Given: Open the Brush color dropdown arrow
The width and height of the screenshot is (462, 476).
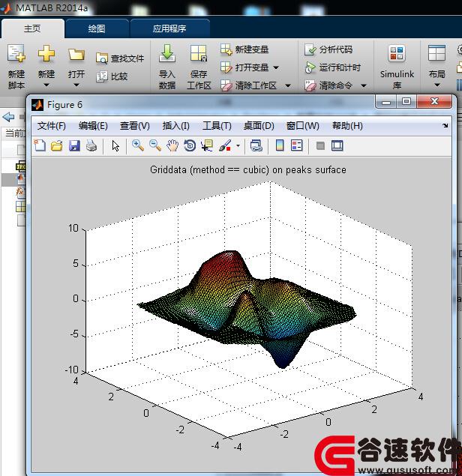Looking at the screenshot, I should point(238,146).
